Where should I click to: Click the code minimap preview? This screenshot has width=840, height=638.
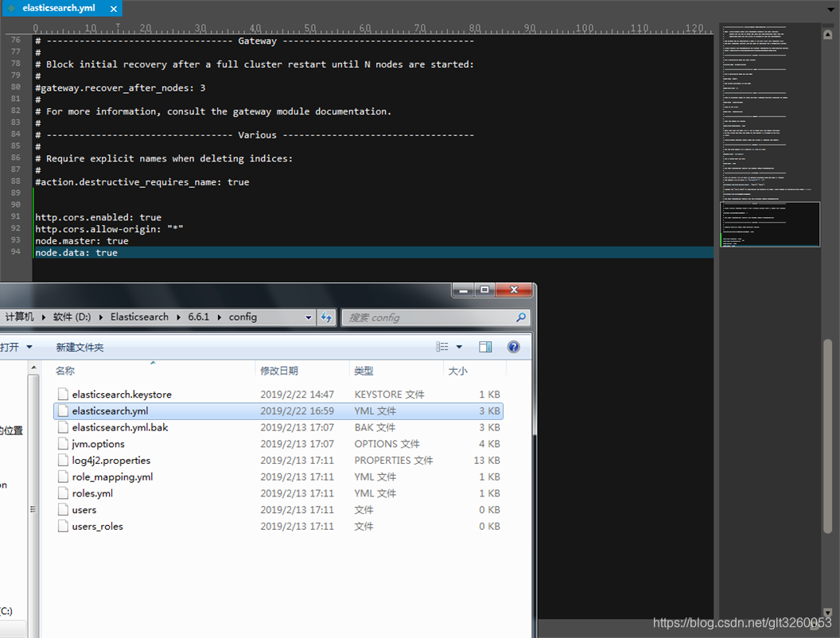point(770,224)
